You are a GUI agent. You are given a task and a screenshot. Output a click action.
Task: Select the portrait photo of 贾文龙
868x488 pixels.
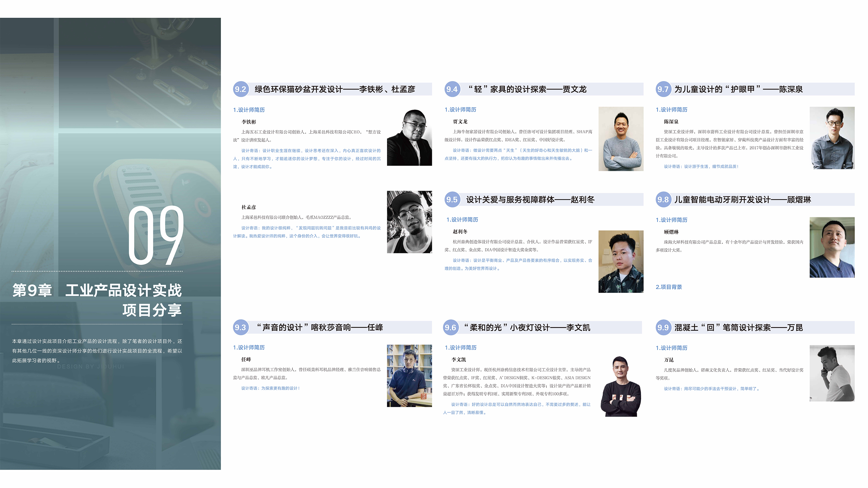(x=621, y=139)
